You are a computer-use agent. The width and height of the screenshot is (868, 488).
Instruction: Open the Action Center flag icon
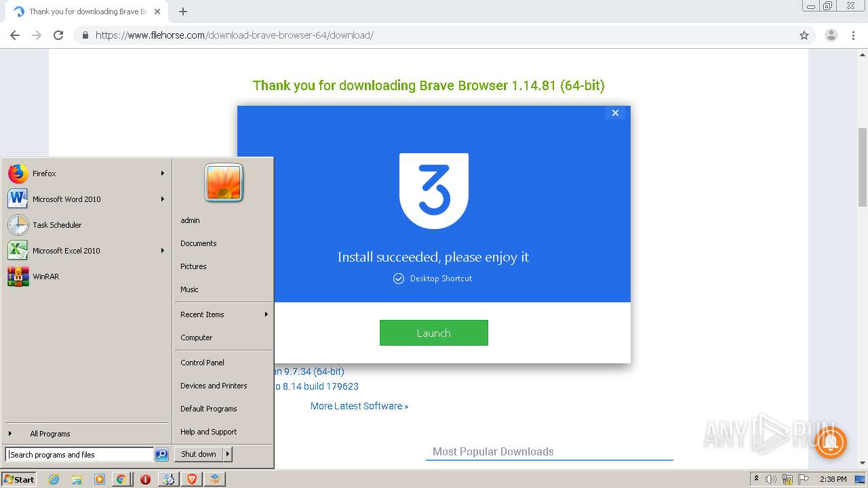coord(803,479)
